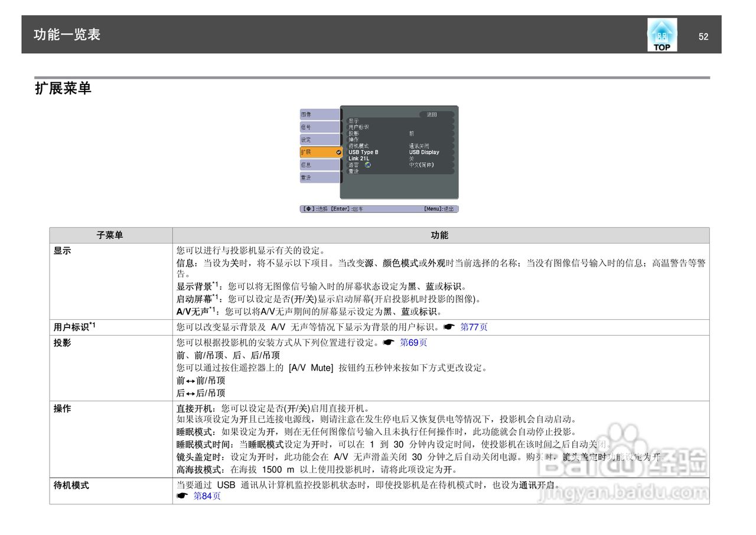Open the 第77页 page link
Viewport: 756px width, 535px height.
click(474, 327)
